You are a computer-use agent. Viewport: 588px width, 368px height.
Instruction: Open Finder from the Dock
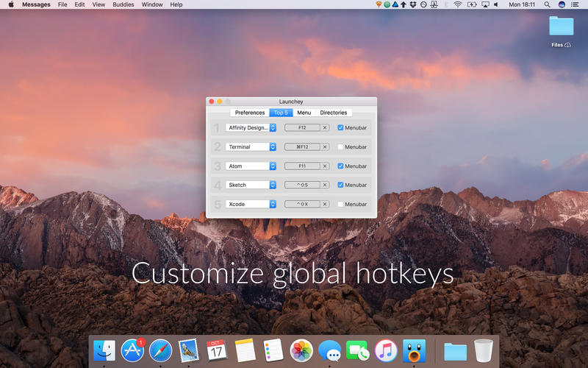[x=104, y=350]
